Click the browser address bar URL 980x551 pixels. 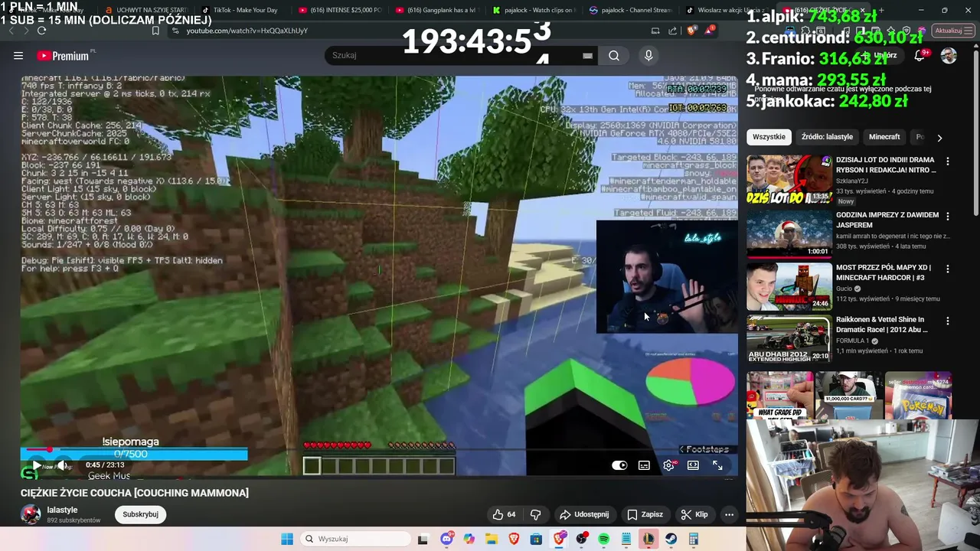[x=247, y=31]
